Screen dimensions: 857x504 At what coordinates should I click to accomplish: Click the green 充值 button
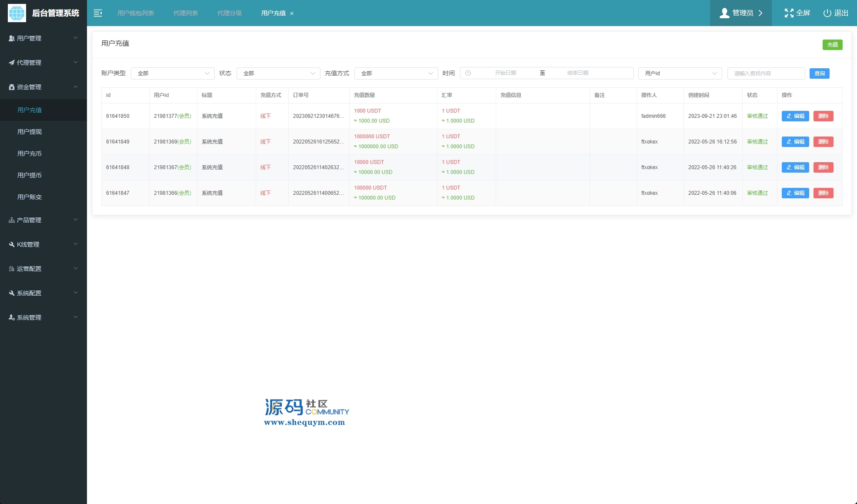click(832, 45)
